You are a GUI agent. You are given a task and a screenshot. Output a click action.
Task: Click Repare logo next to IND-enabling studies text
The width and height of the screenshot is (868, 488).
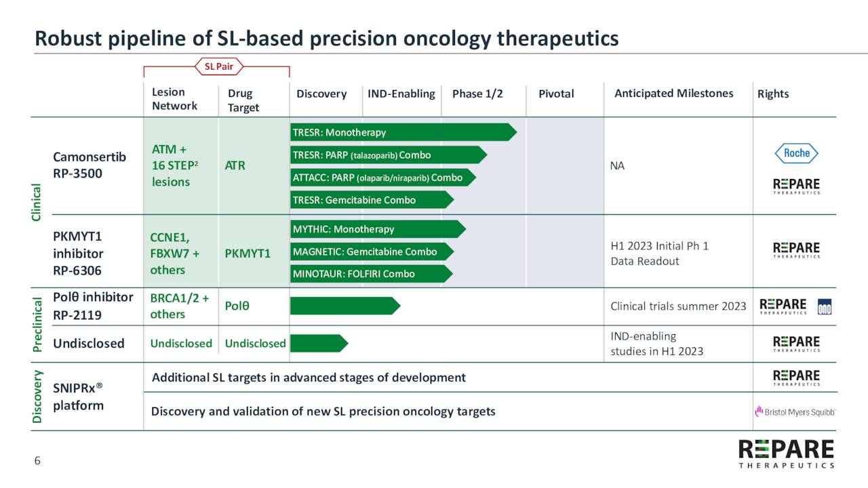(796, 343)
